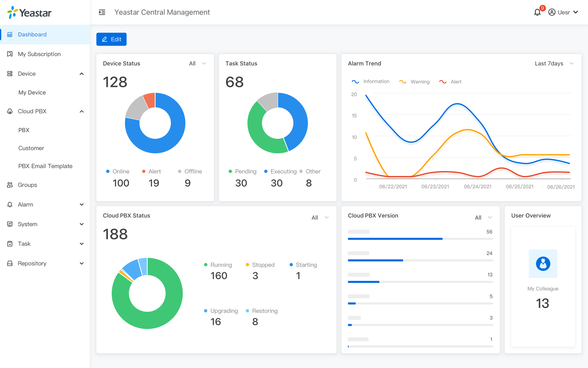This screenshot has width=588, height=368.
Task: Click the Dashboard chart icon
Action: (x=10, y=35)
